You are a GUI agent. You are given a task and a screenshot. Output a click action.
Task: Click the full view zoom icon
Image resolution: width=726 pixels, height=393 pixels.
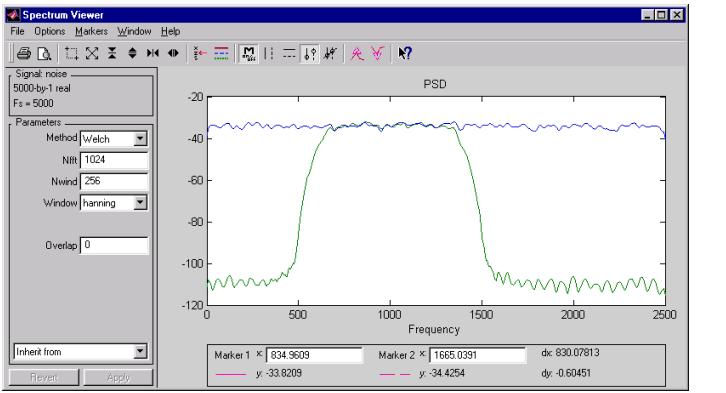pos(92,54)
